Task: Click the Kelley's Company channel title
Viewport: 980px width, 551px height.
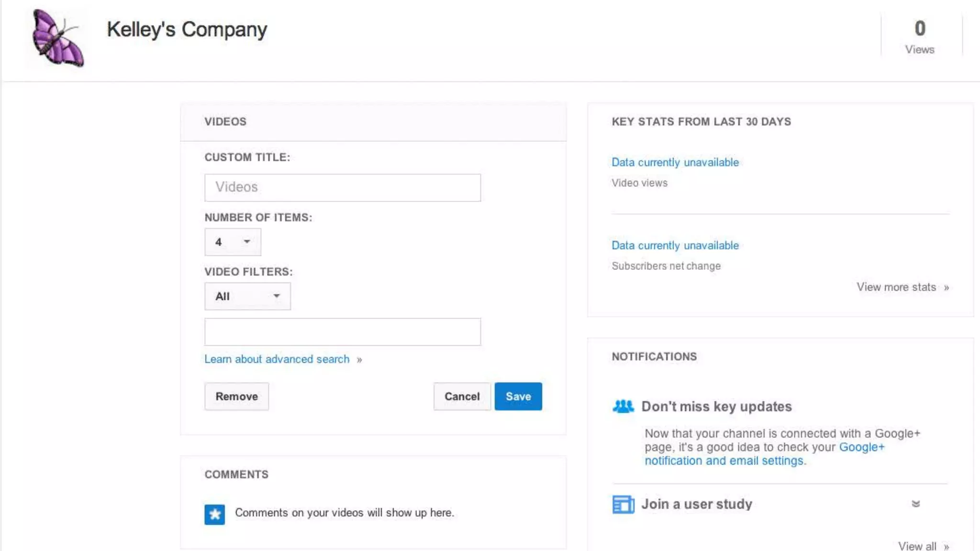Action: tap(187, 30)
